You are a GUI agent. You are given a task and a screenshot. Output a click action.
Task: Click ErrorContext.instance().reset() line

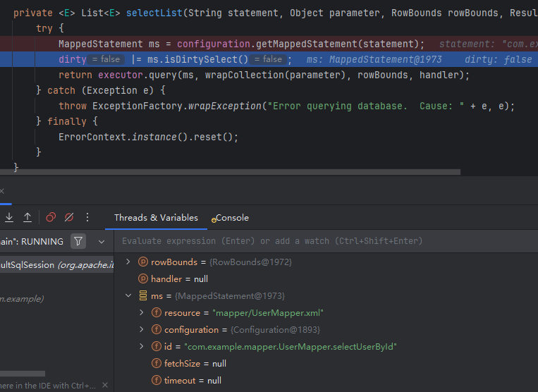coord(148,137)
